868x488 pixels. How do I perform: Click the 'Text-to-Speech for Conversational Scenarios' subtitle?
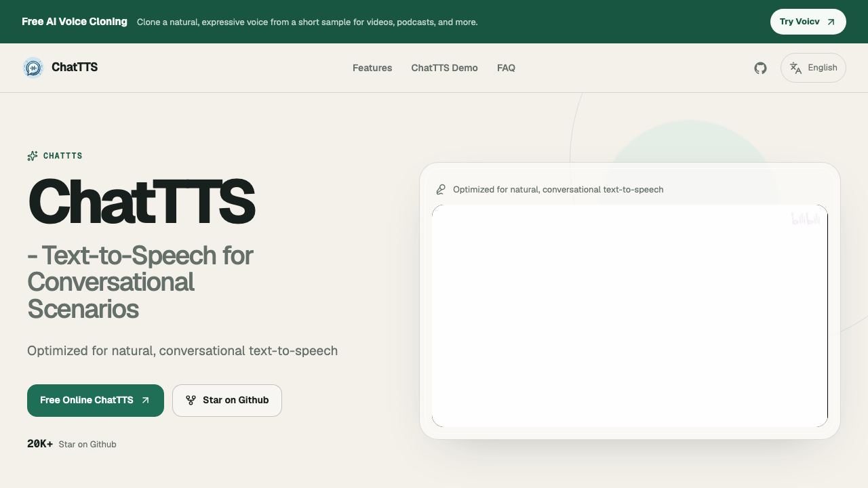coord(140,282)
